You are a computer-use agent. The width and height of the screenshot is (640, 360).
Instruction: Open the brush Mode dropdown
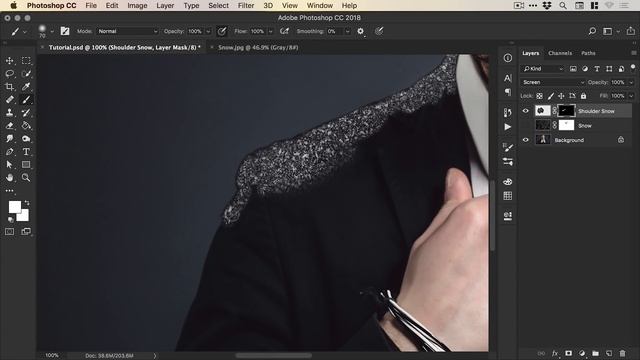tap(127, 31)
